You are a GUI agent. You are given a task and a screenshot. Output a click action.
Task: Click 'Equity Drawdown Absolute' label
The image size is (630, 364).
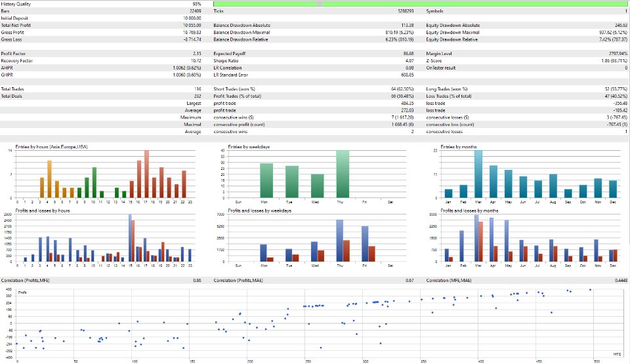coord(453,26)
